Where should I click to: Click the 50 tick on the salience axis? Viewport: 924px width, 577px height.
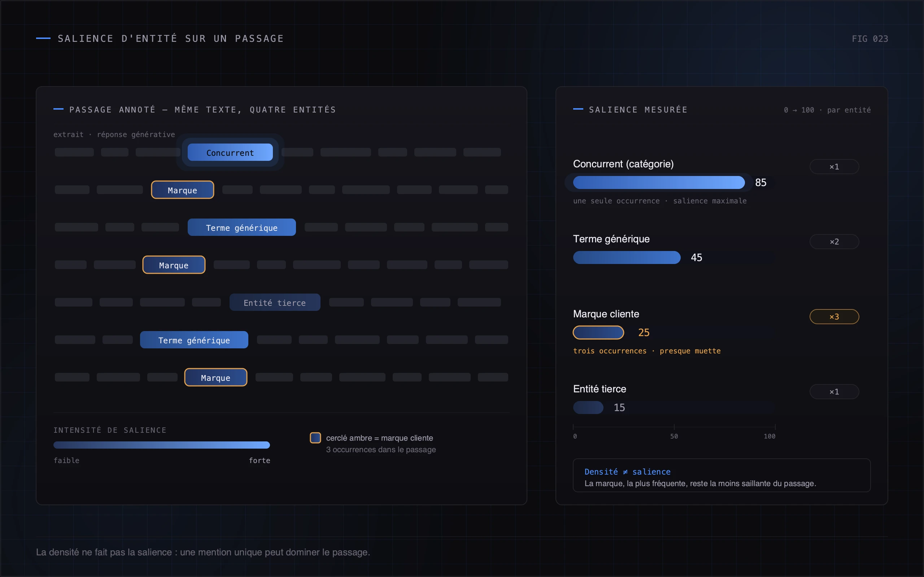[x=674, y=436]
